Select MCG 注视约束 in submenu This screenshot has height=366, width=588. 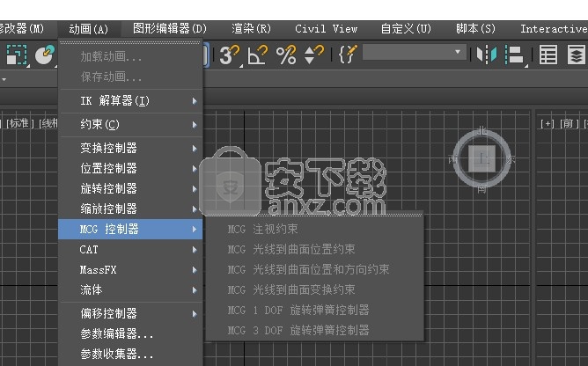(315, 229)
